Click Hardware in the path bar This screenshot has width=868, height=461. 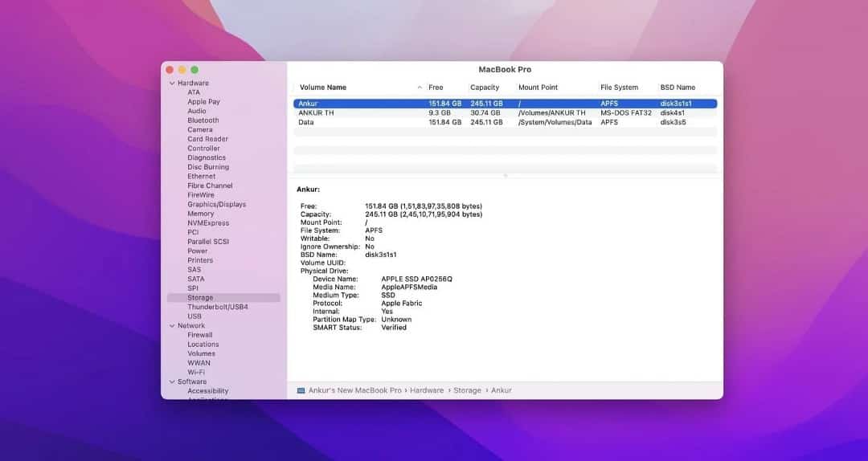pos(426,390)
